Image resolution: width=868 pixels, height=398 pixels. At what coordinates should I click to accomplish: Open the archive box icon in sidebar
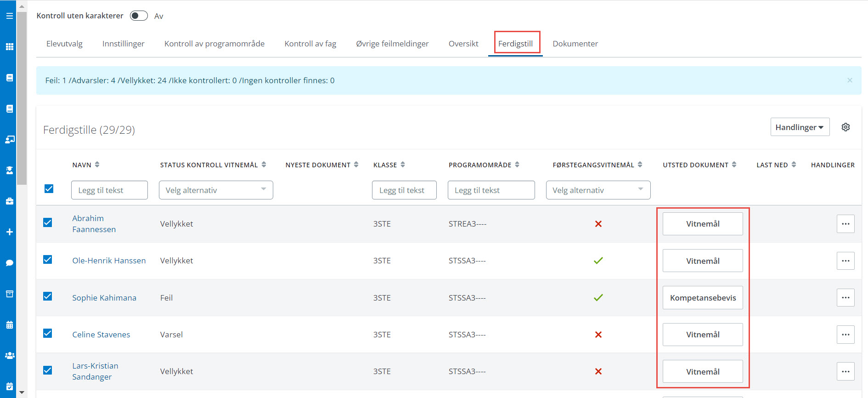tap(9, 294)
